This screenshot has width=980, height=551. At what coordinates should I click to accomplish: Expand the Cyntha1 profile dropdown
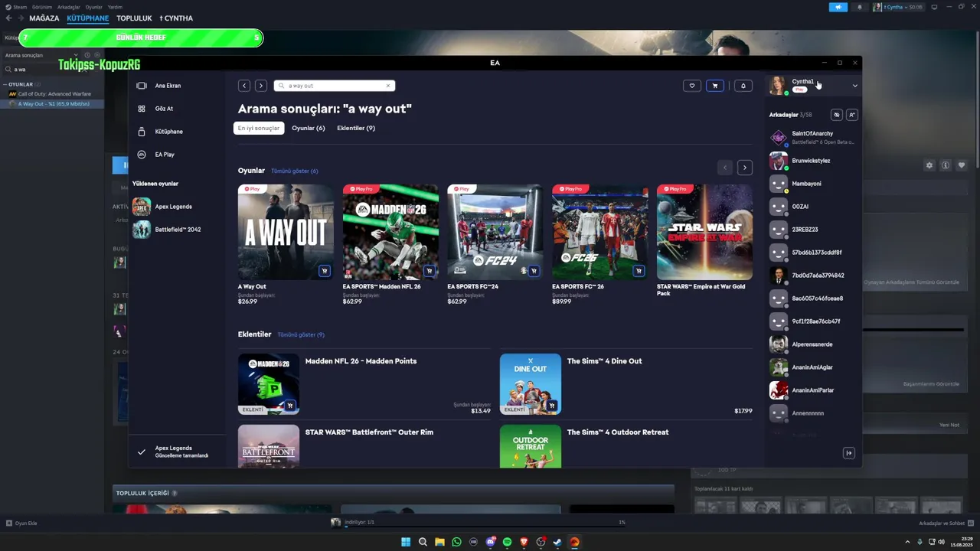coord(854,86)
